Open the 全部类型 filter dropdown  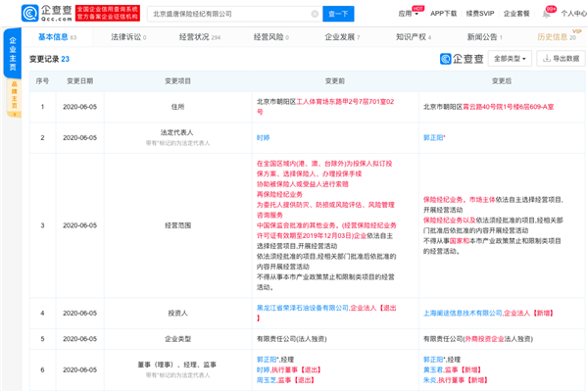pyautogui.click(x=510, y=59)
